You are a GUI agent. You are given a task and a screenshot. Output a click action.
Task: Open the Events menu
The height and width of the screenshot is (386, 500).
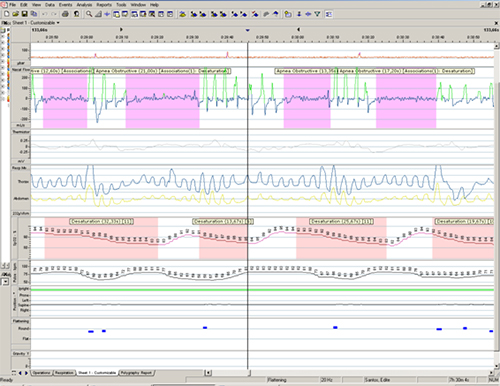65,5
